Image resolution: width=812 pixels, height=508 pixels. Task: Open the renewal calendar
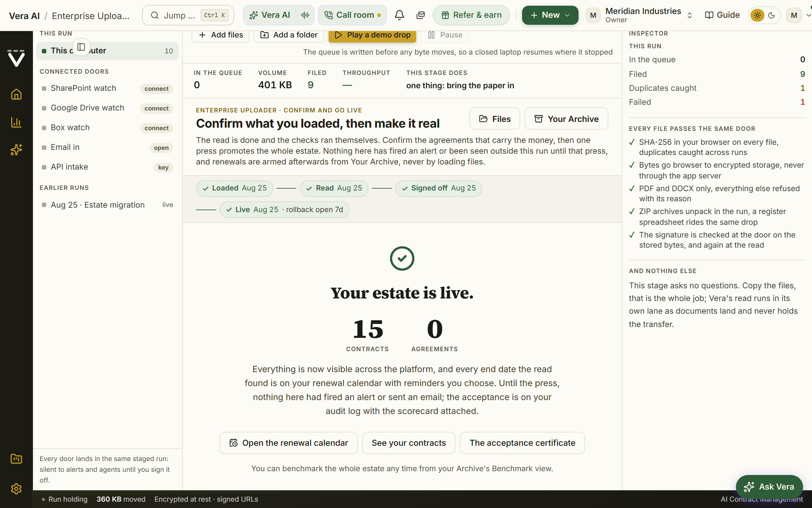tap(288, 443)
